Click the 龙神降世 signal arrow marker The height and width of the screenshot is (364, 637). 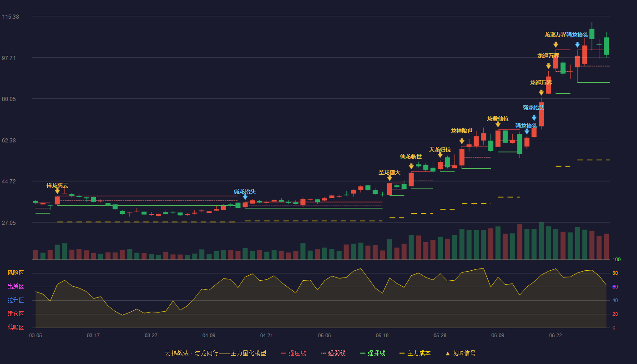coord(462,141)
